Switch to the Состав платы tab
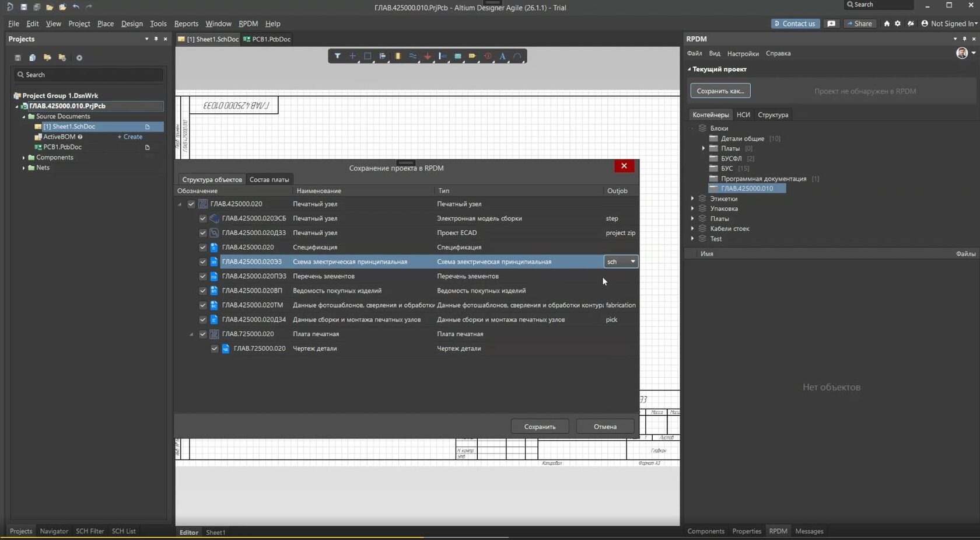Screen dimensions: 980x540 point(269,179)
